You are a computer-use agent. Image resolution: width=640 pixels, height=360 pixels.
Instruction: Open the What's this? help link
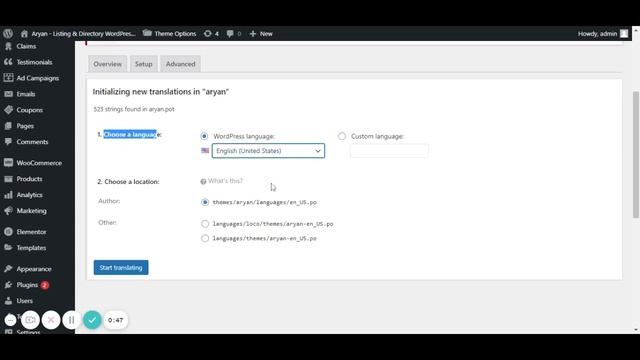tap(222, 181)
